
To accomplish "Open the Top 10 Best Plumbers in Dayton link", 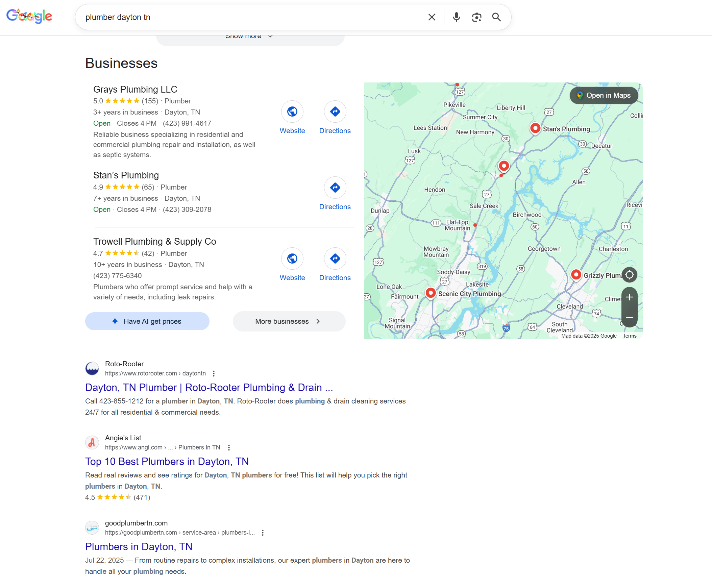I will (167, 461).
